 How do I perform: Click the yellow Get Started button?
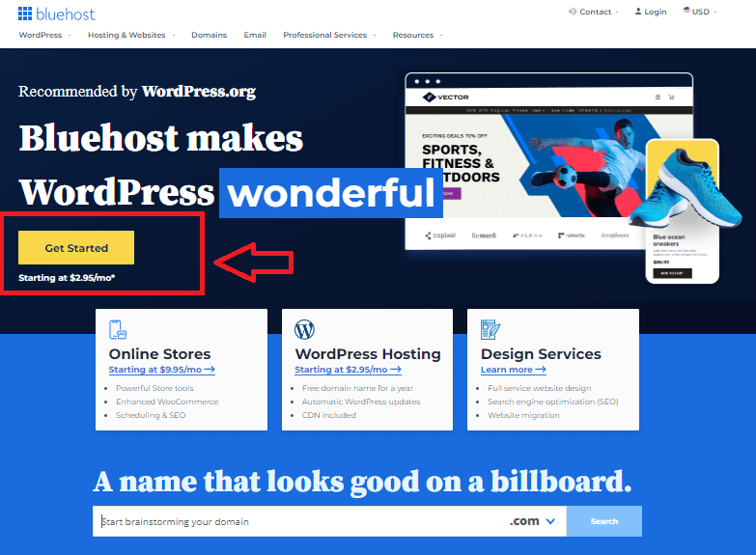tap(76, 247)
